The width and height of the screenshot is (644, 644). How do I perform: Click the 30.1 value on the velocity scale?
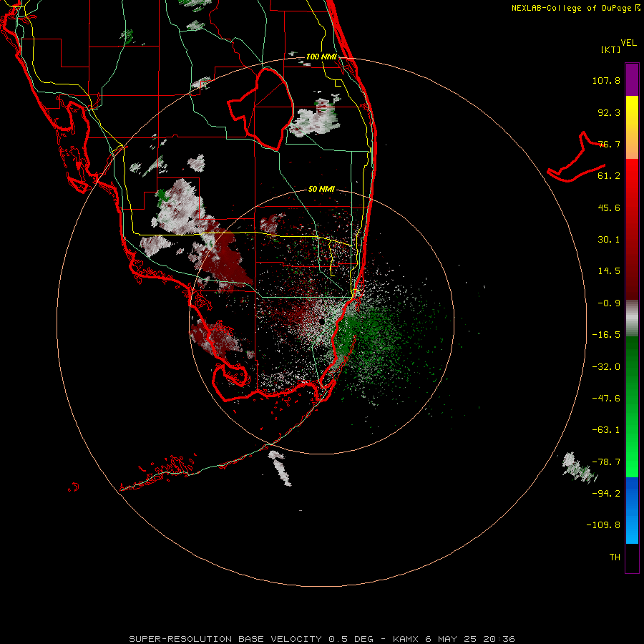[609, 240]
